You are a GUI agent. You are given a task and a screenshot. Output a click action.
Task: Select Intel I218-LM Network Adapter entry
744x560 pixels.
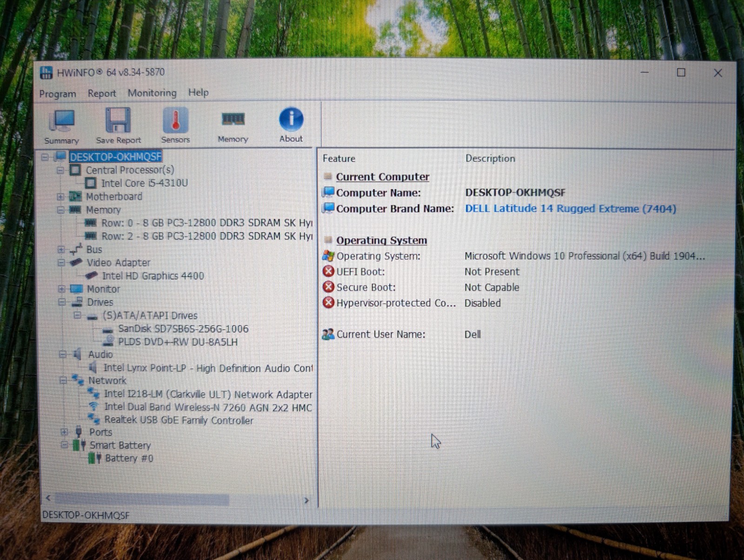208,394
